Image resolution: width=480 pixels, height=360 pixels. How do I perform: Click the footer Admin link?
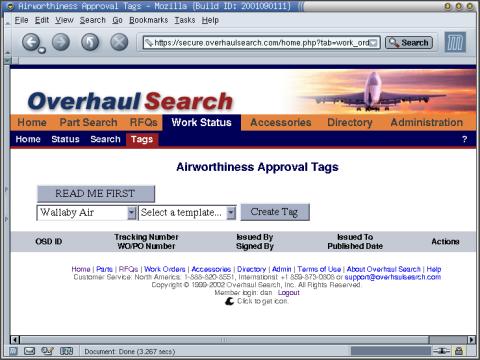point(282,269)
